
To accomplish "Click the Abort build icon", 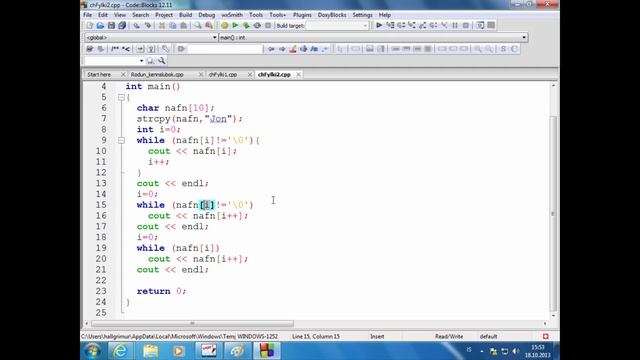I will pos(268,25).
